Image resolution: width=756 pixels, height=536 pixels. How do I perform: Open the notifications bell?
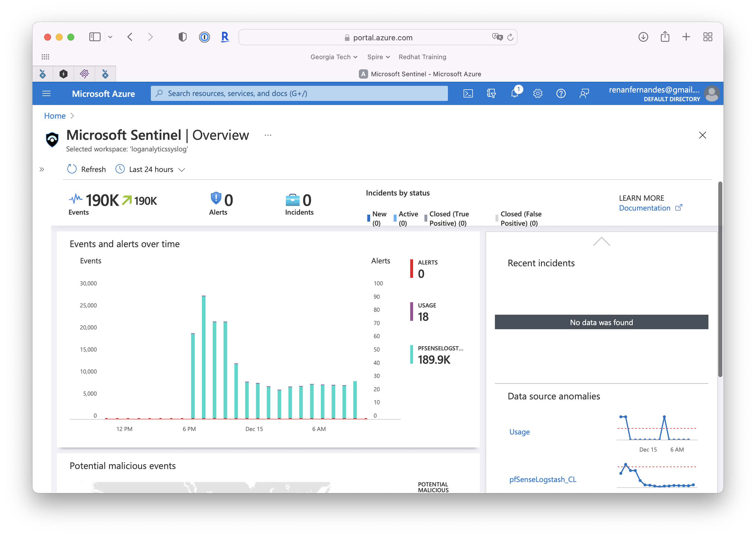(514, 93)
